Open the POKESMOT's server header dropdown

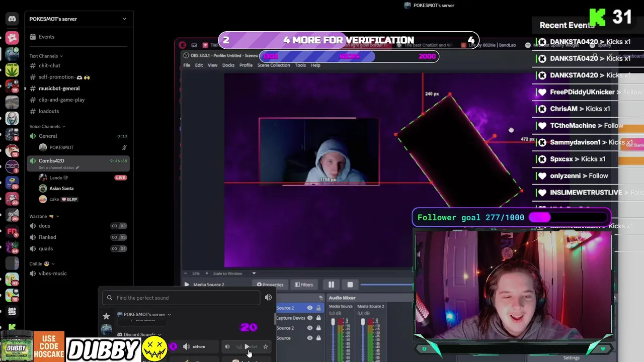coord(78,19)
